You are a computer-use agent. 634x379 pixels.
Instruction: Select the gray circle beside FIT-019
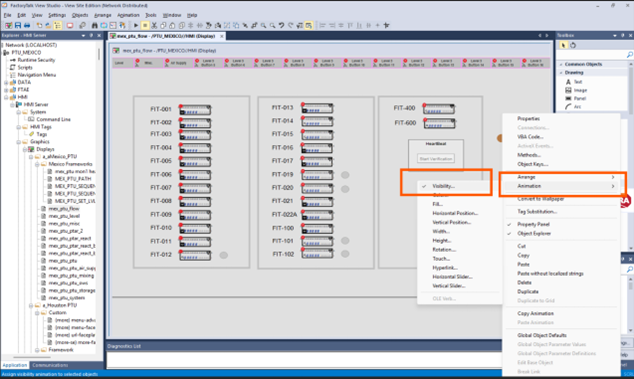click(x=345, y=175)
